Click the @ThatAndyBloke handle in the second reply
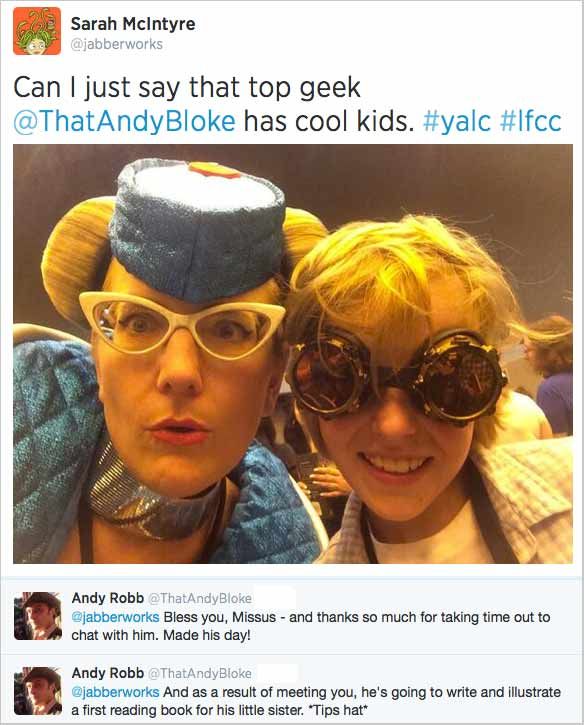The image size is (584, 725). [x=199, y=673]
